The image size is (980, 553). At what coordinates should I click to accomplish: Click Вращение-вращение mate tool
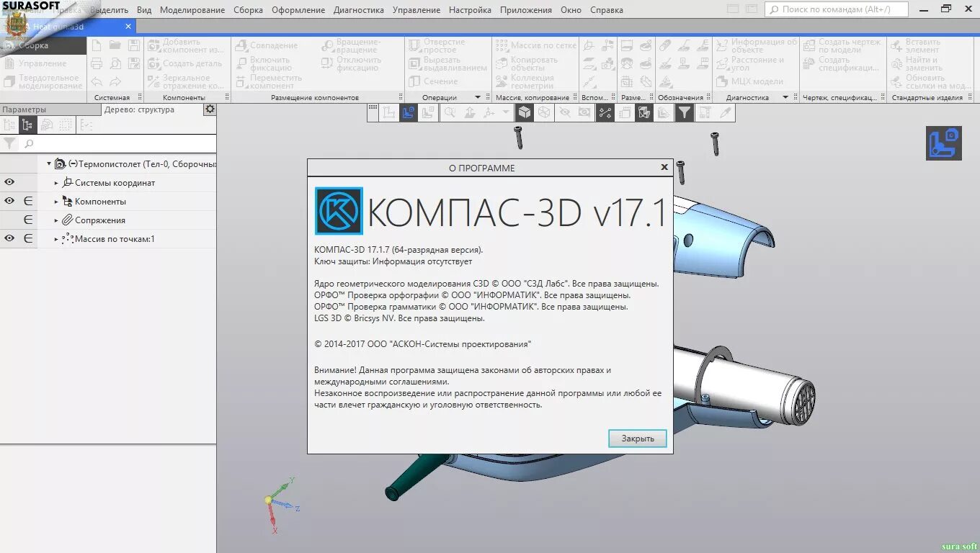tap(352, 46)
